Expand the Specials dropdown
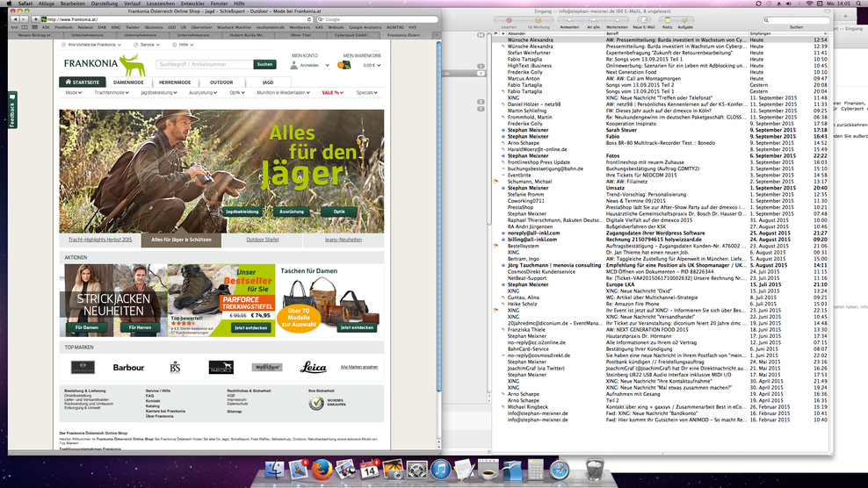868x488 pixels. click(367, 93)
